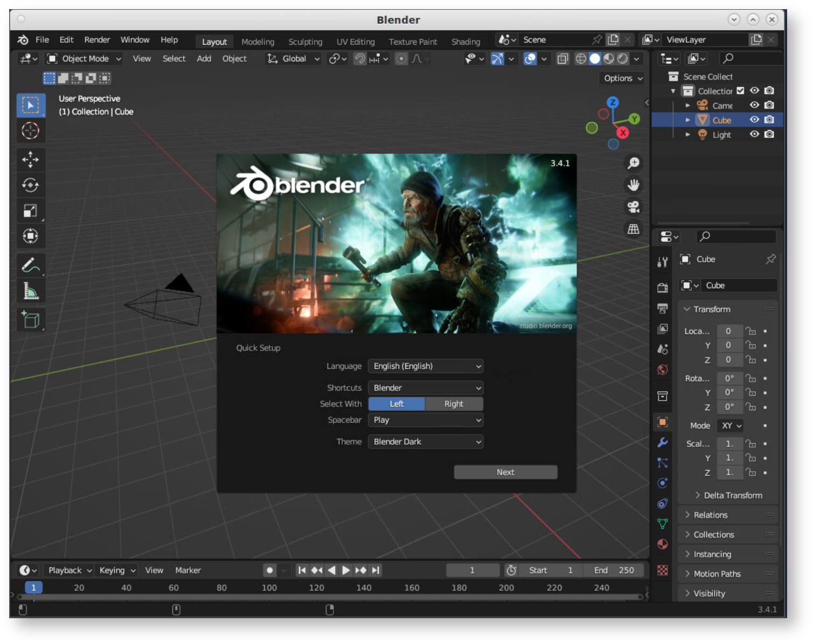Open the Theme dropdown
813x644 pixels.
click(426, 442)
